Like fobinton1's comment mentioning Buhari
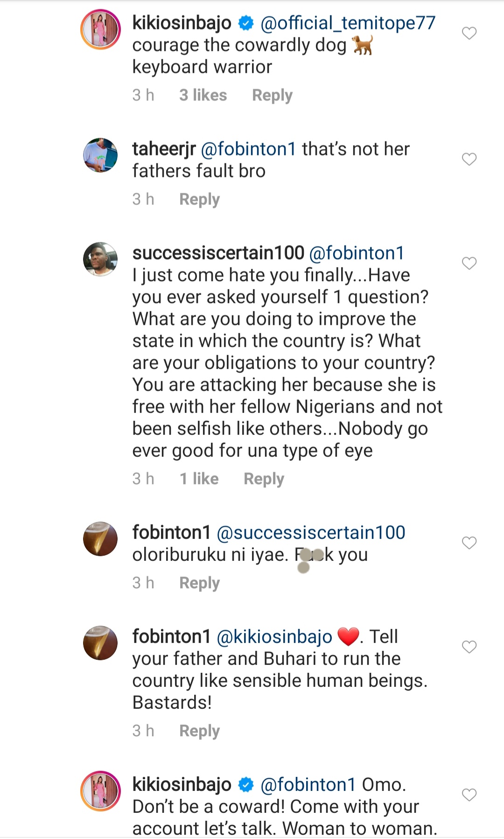The image size is (504, 839). coord(469,647)
